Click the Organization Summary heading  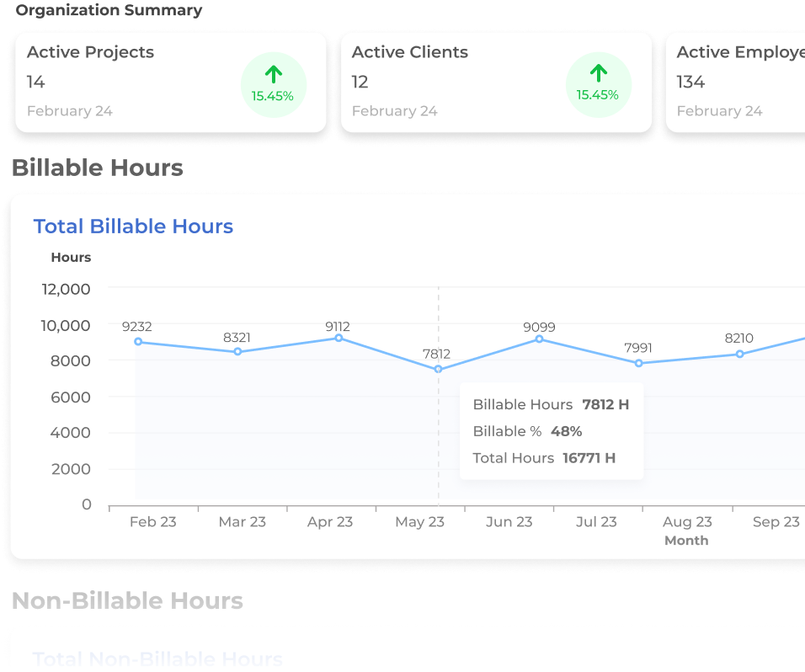(109, 10)
